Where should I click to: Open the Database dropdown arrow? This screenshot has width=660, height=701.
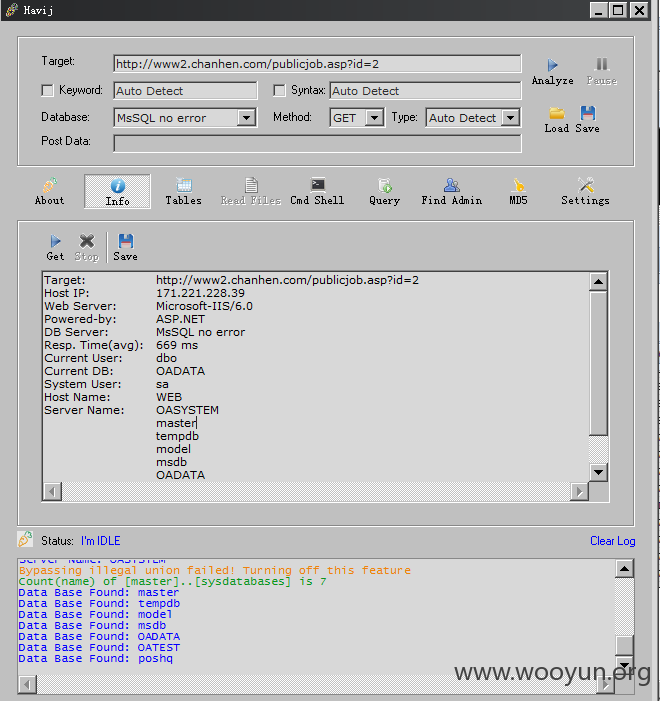coord(246,118)
